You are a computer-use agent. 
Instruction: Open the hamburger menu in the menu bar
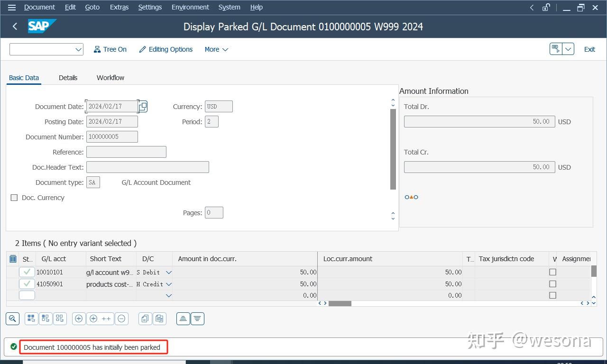coord(12,8)
